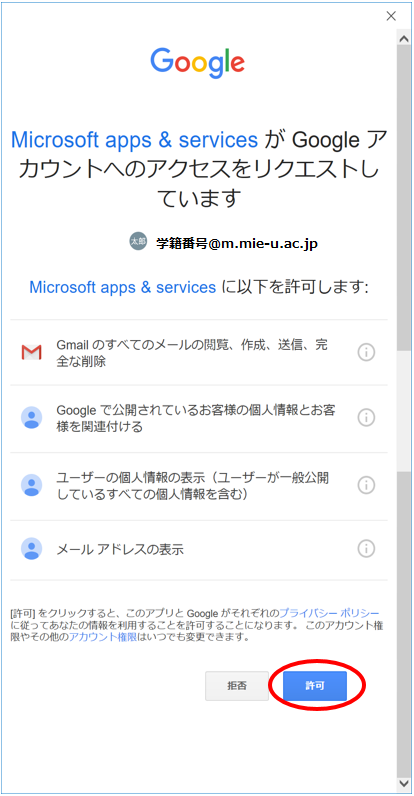This screenshot has width=414, height=796.
Task: Click Microsoft apps & services link above permissions
Action: coord(123,287)
